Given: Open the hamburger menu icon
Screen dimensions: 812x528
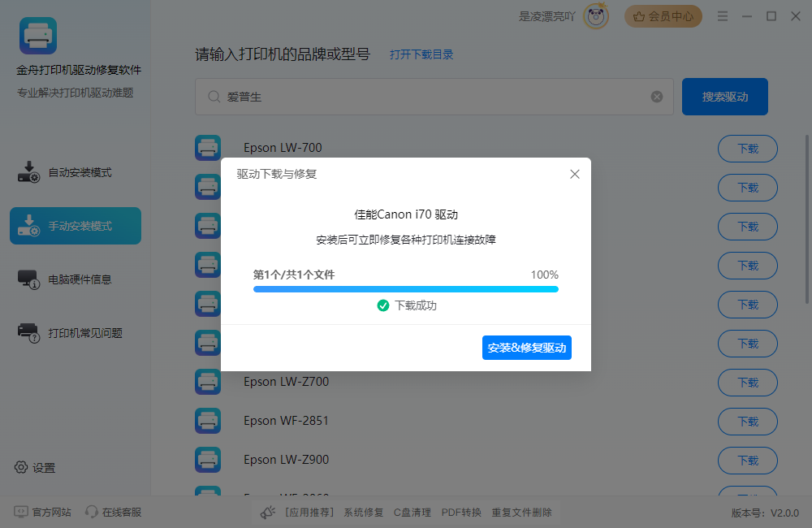Looking at the screenshot, I should point(723,16).
